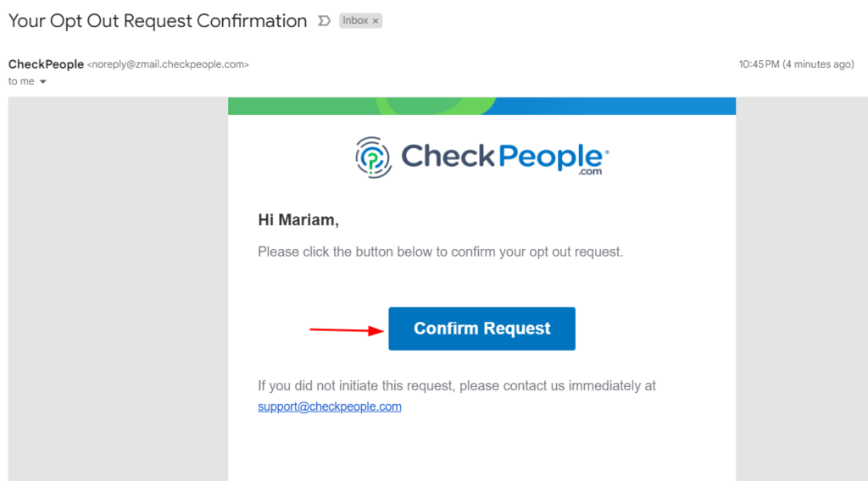This screenshot has width=868, height=481.
Task: Click the importance marker icon beside subject
Action: (325, 21)
